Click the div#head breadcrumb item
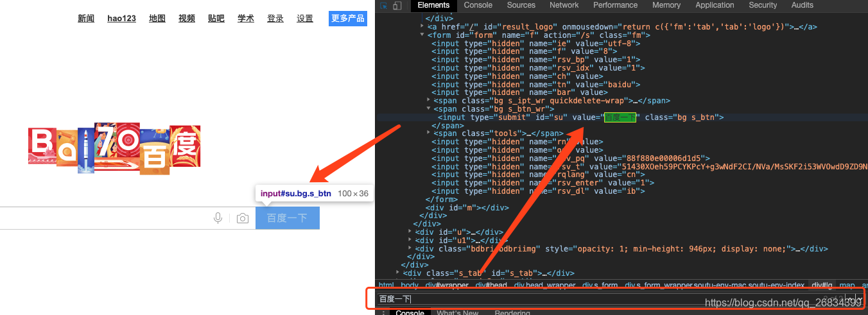Image resolution: width=868 pixels, height=315 pixels. [x=491, y=285]
